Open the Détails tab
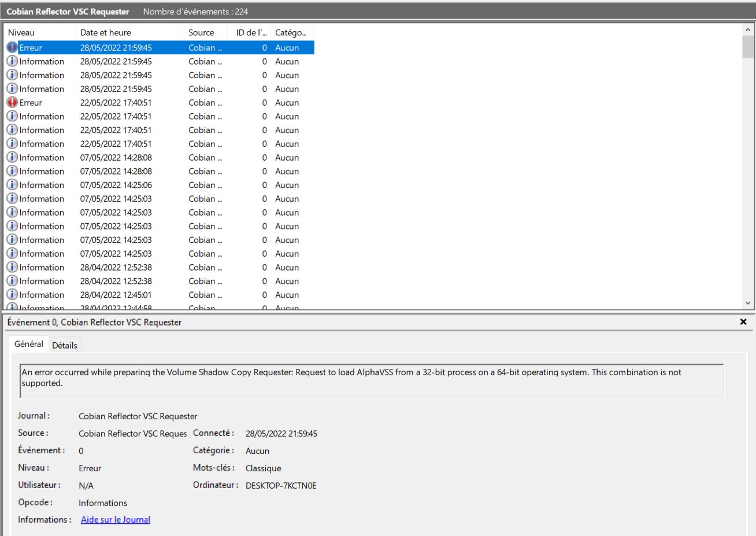The image size is (756, 536). coord(65,345)
